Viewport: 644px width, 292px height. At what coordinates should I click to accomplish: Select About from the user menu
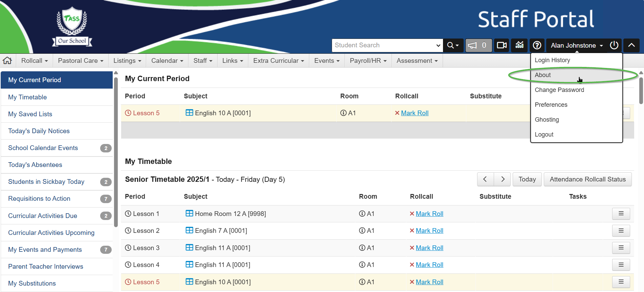click(x=543, y=75)
